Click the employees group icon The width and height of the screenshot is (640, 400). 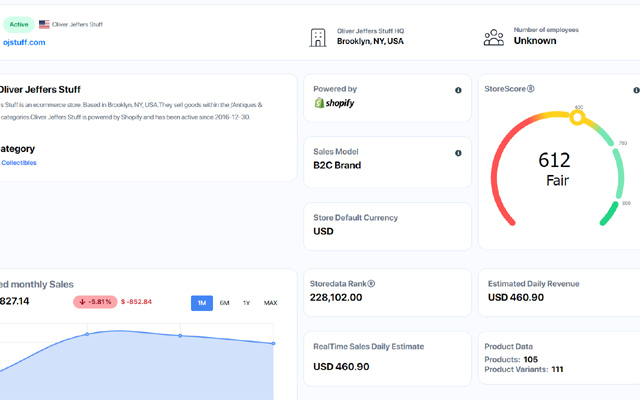click(x=494, y=37)
